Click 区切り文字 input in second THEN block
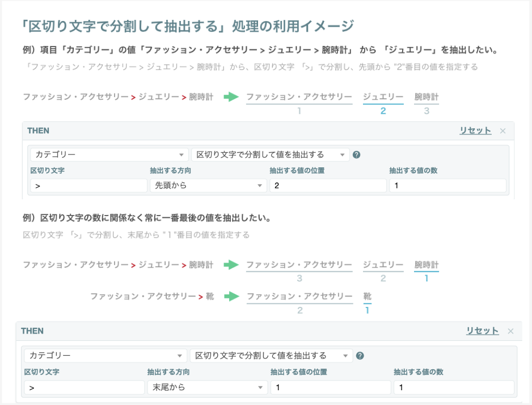The image size is (532, 405). (85, 387)
